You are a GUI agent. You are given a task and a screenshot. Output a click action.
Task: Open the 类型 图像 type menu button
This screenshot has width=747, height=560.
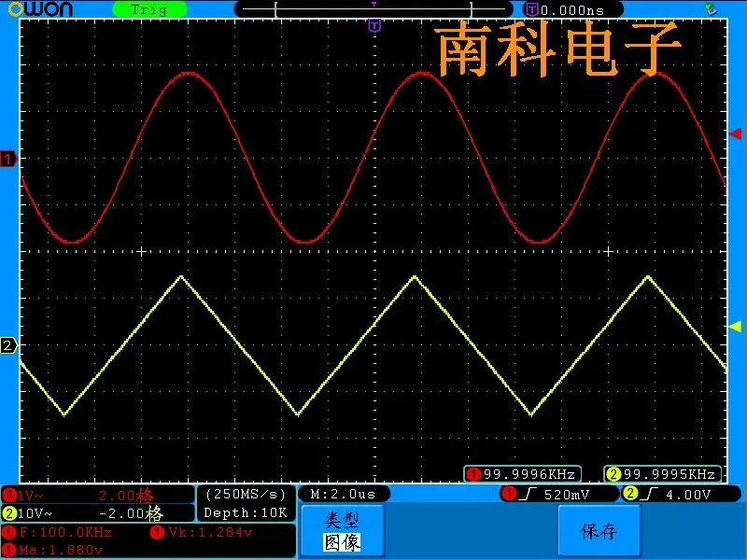click(343, 530)
